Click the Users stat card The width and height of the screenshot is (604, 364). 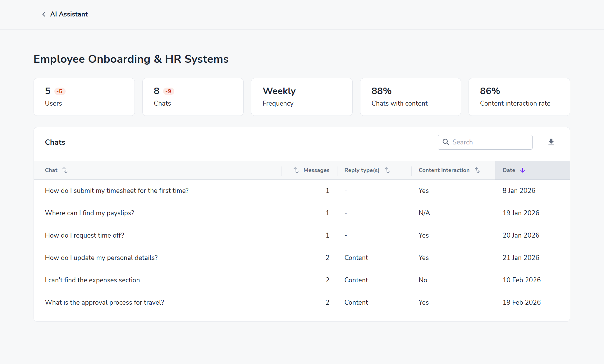coord(84,97)
